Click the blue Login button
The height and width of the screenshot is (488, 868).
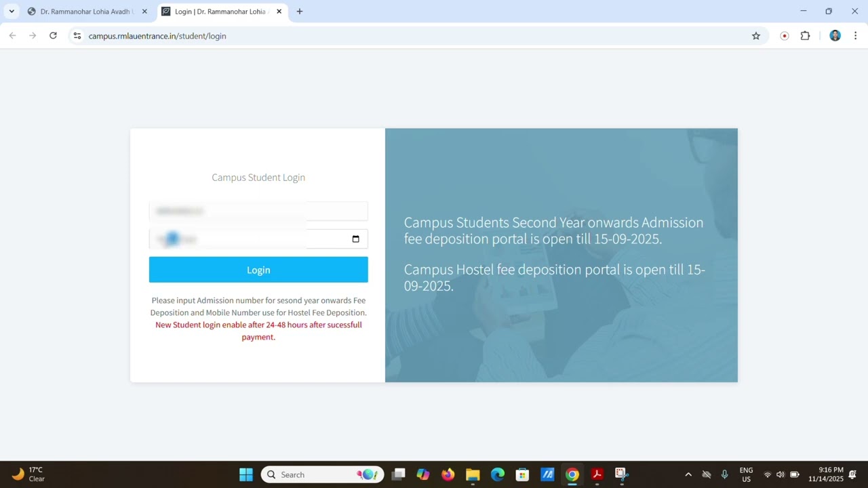click(258, 270)
